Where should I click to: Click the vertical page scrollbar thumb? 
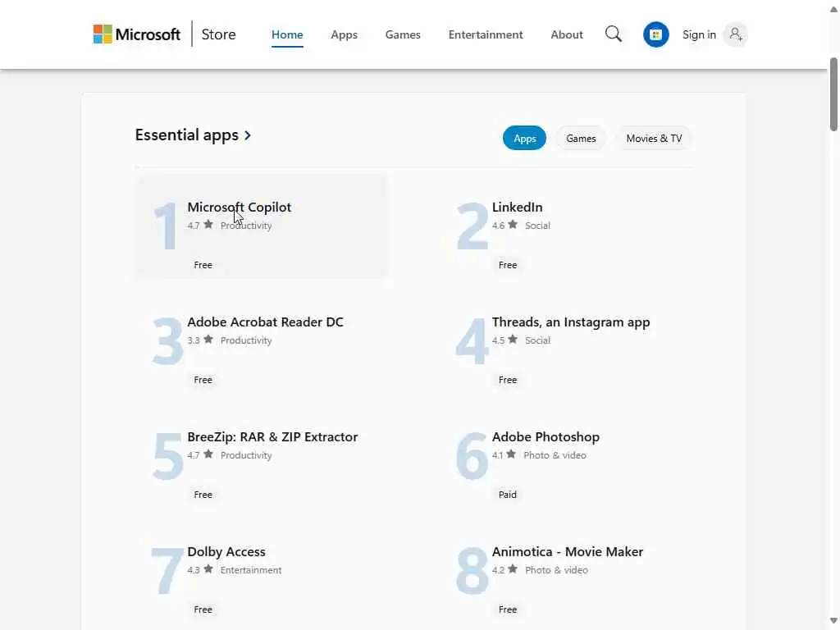[x=833, y=94]
